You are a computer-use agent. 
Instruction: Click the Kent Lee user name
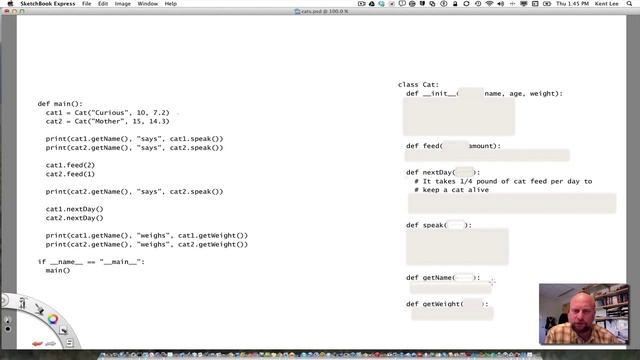[x=607, y=4]
